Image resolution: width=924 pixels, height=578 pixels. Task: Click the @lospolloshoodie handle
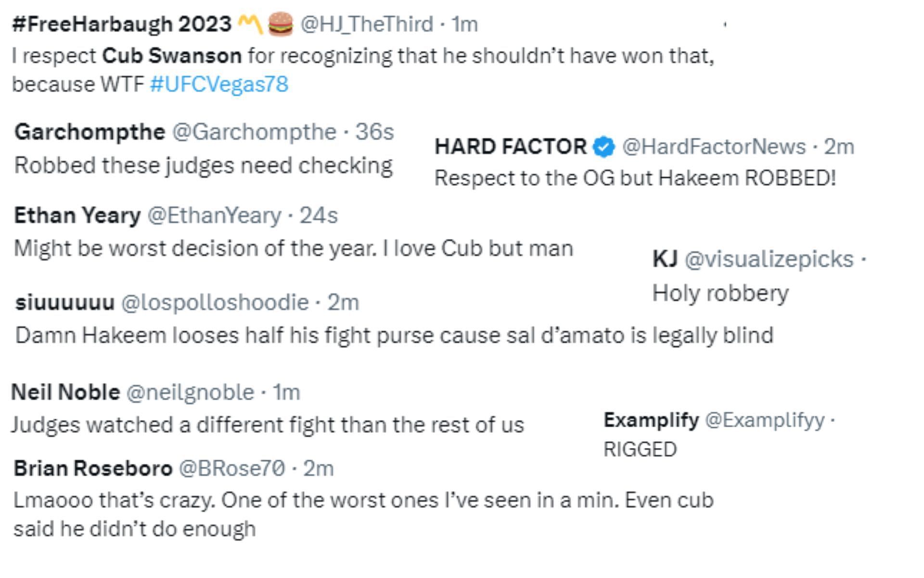pyautogui.click(x=215, y=302)
